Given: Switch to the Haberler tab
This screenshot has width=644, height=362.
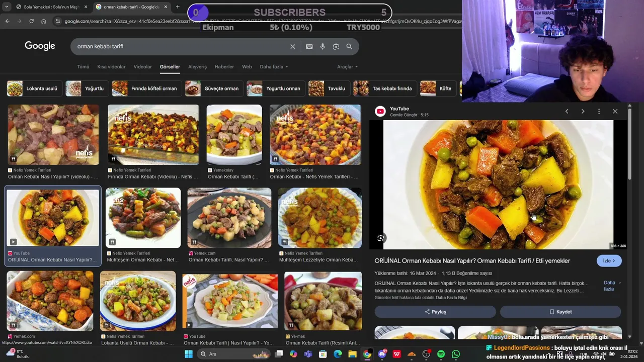Looking at the screenshot, I should (224, 67).
